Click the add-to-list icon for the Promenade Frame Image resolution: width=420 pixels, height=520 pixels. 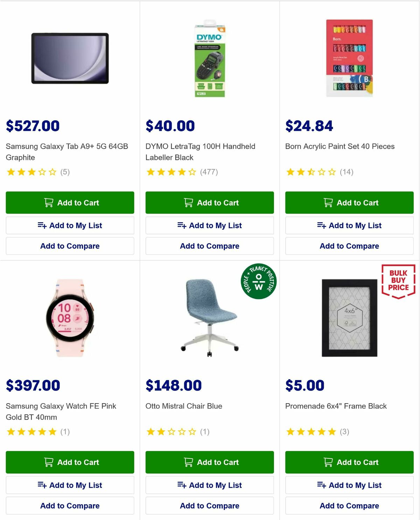321,485
